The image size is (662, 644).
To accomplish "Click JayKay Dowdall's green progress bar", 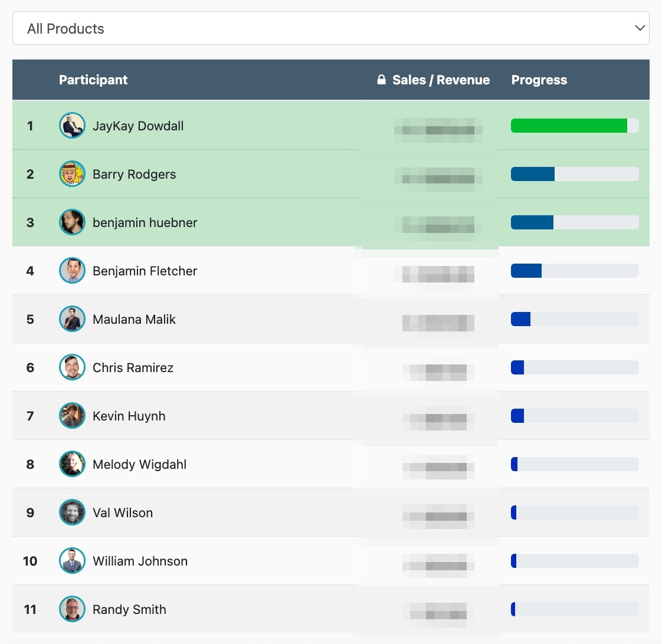I will click(x=575, y=126).
